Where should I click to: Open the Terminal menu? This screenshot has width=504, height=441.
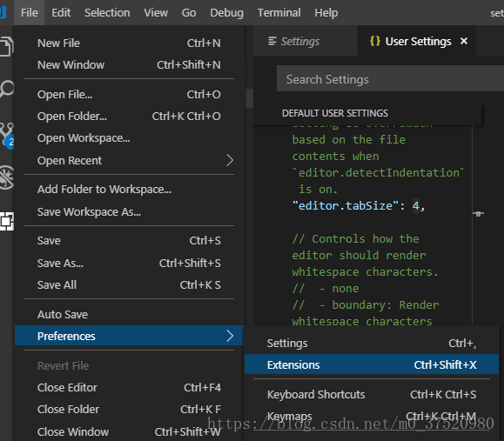[279, 13]
